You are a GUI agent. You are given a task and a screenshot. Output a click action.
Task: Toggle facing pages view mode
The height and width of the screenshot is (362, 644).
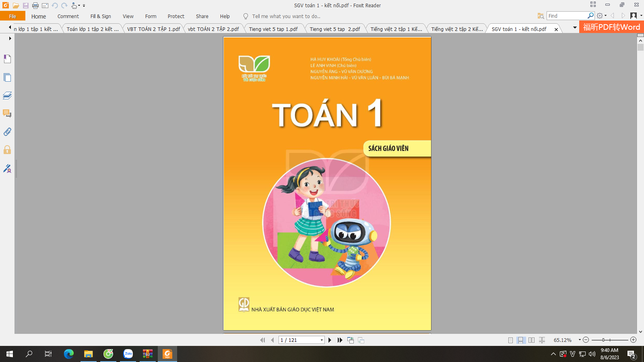[531, 340]
